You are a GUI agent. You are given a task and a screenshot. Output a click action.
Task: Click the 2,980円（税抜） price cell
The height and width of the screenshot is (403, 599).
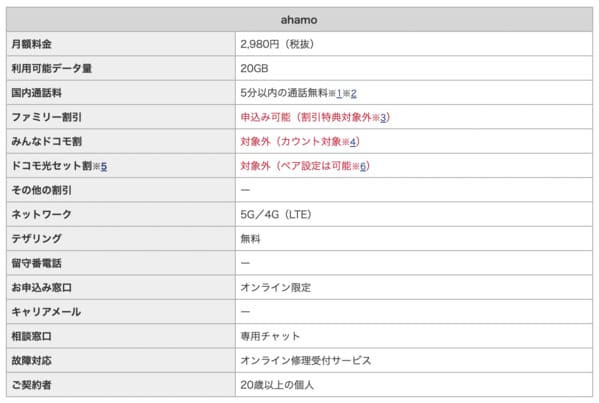(x=414, y=44)
